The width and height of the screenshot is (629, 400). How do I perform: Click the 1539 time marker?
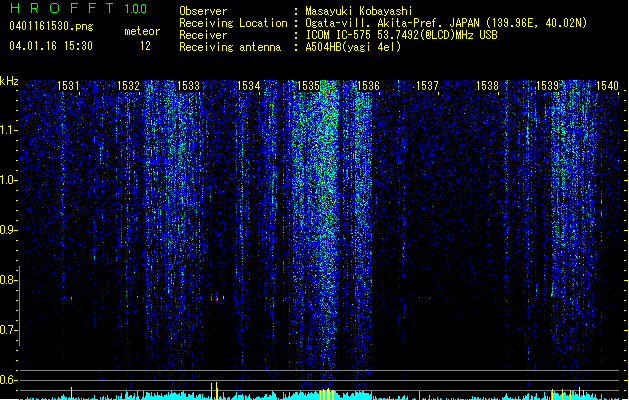[x=547, y=86]
